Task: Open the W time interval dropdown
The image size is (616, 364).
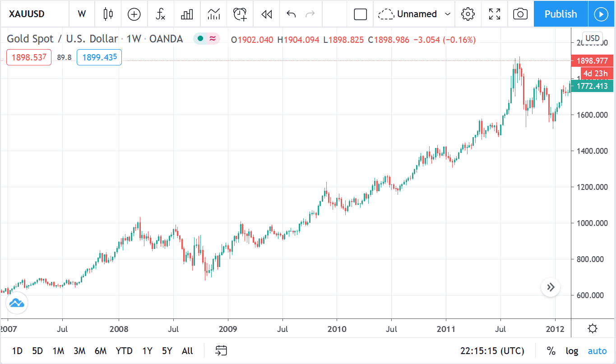Action: pyautogui.click(x=82, y=14)
